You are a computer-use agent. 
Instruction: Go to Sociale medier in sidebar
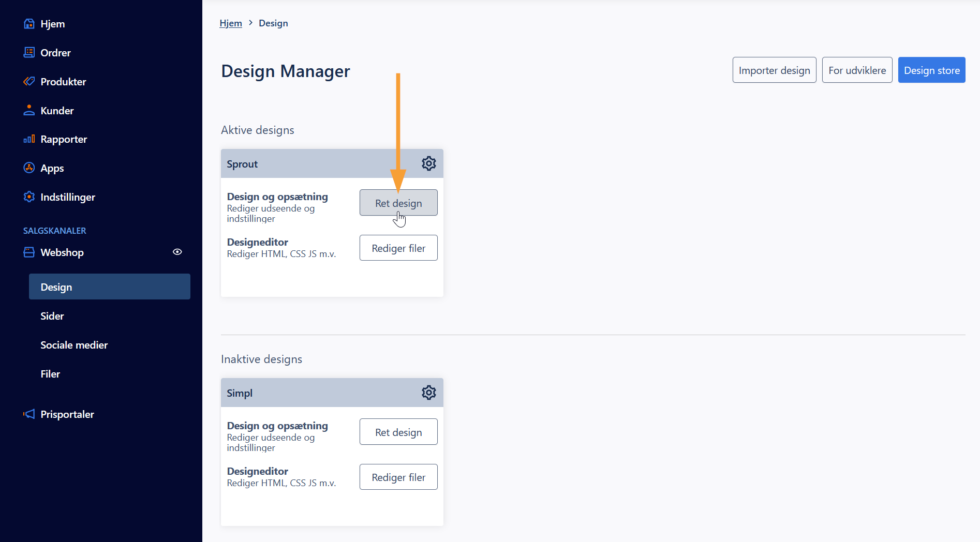pyautogui.click(x=74, y=345)
